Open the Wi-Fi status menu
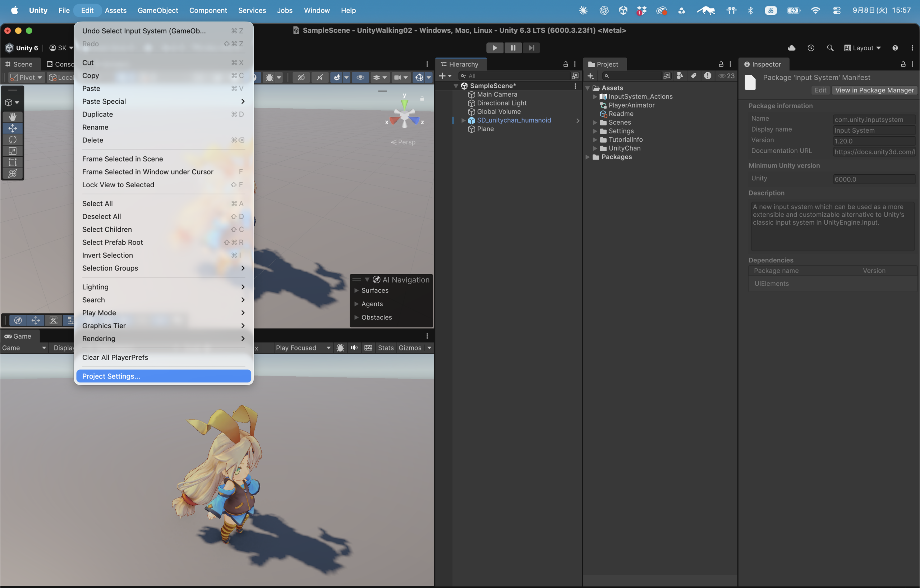 click(815, 10)
